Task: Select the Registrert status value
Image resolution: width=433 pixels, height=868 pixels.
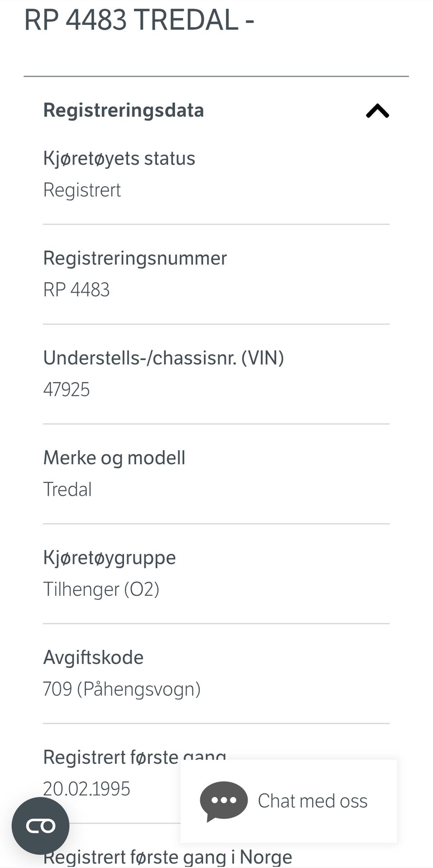Action: [x=82, y=190]
